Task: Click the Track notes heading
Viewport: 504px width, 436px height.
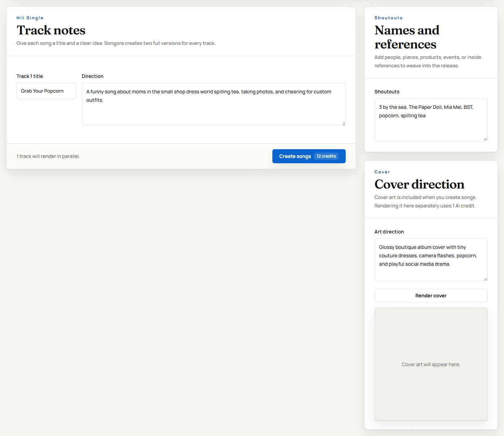Action: click(x=51, y=31)
